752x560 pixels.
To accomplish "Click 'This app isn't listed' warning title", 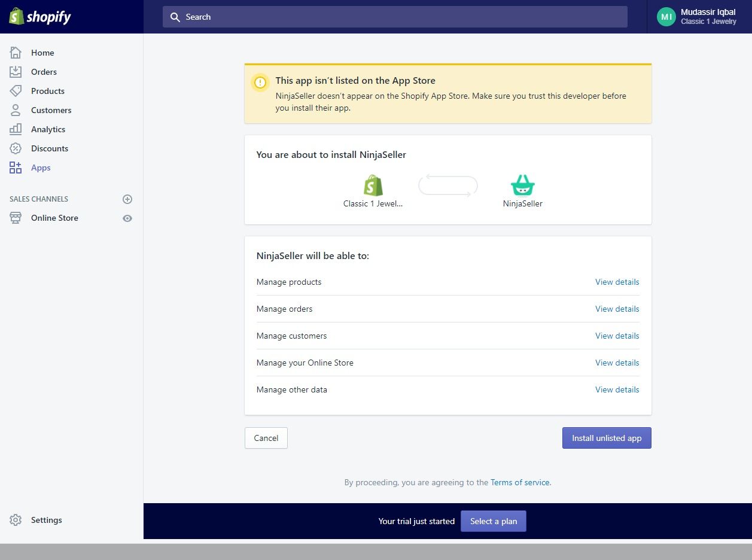I will click(355, 81).
